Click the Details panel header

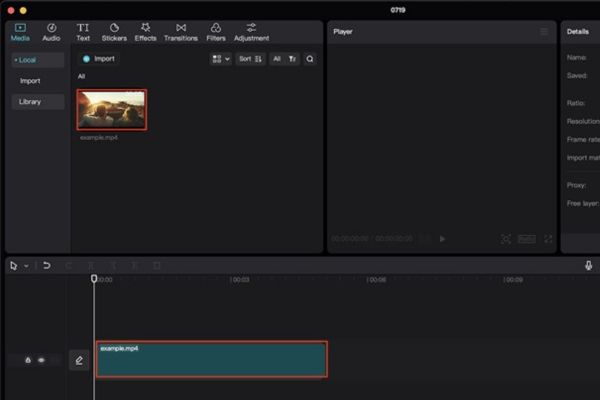click(x=577, y=31)
